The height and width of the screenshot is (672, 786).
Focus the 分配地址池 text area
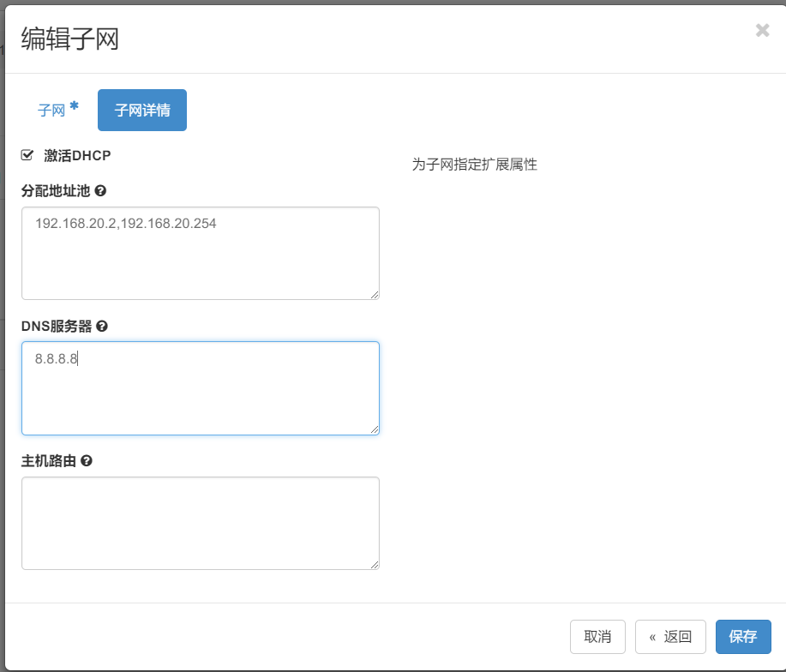pos(201,253)
